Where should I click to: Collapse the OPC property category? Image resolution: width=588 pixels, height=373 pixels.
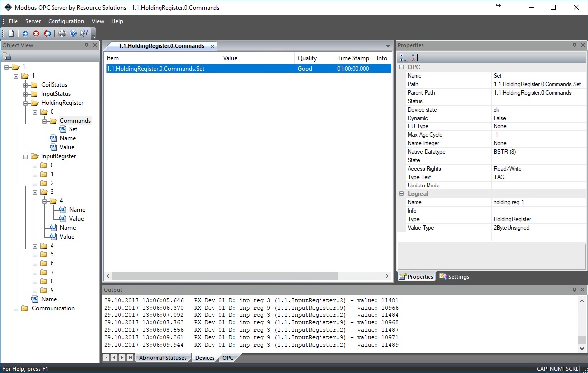point(402,67)
